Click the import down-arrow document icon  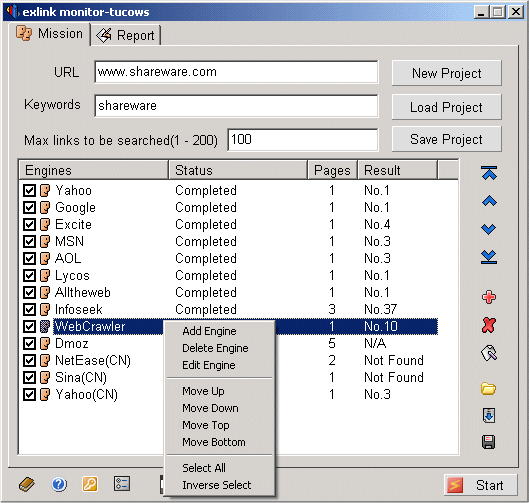pyautogui.click(x=489, y=415)
